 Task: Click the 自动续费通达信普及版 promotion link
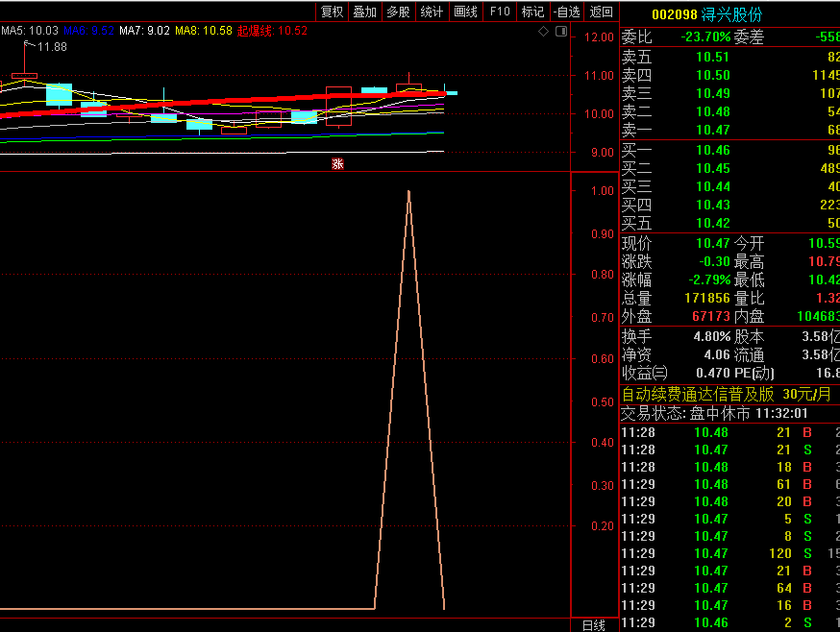(x=698, y=394)
